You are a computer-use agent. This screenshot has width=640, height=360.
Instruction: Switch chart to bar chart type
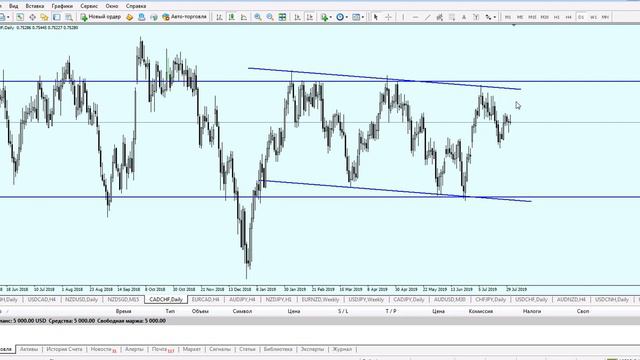tap(219, 17)
